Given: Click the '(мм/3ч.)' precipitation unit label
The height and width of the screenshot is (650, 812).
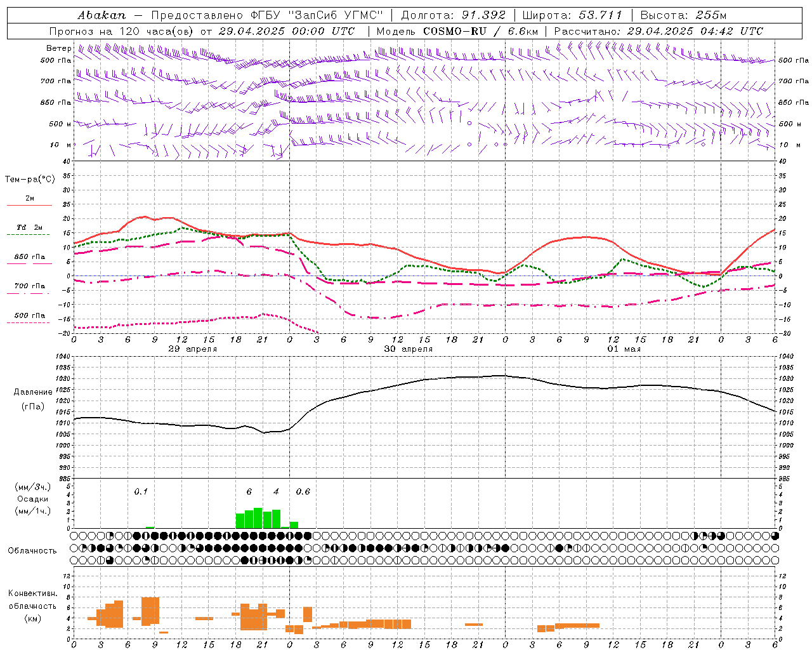Looking at the screenshot, I should 32,487.
